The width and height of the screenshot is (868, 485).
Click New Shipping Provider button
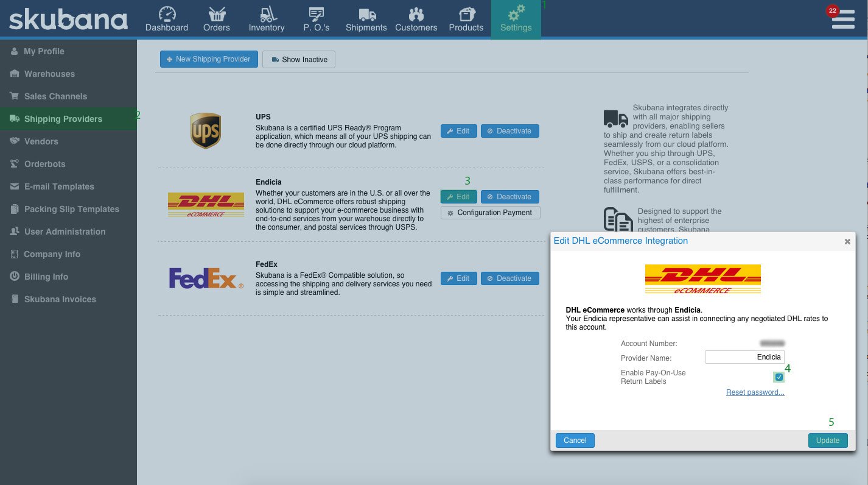point(209,59)
